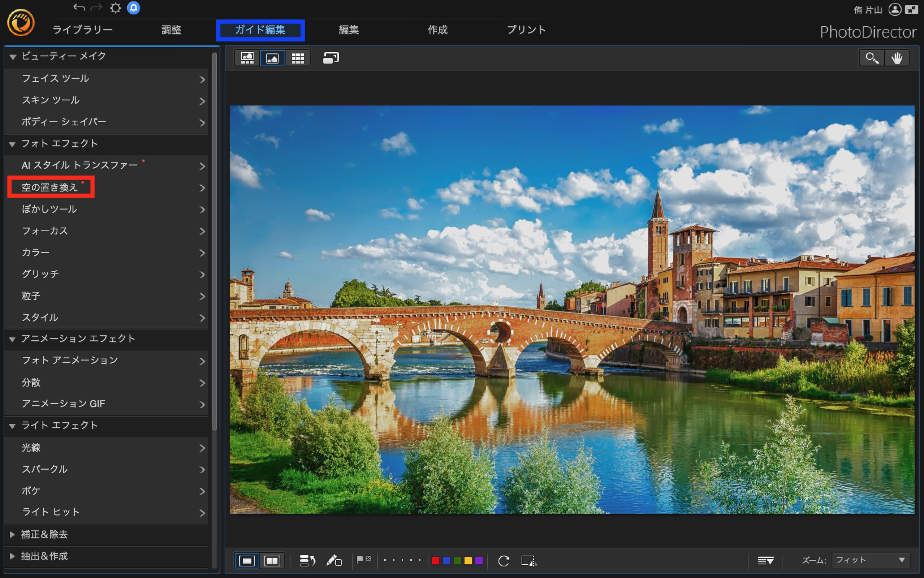Open the ズーム フィット dropdown

point(871,560)
